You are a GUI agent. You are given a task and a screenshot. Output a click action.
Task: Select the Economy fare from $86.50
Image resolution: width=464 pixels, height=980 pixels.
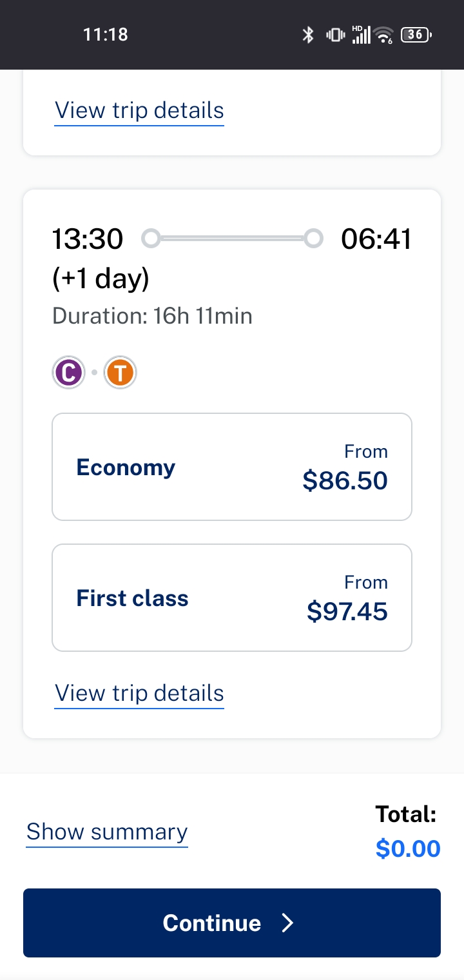[x=232, y=467]
